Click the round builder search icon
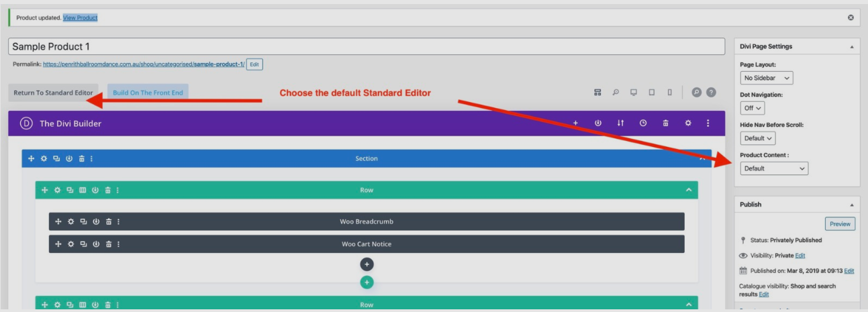The height and width of the screenshot is (312, 868). pyautogui.click(x=696, y=93)
